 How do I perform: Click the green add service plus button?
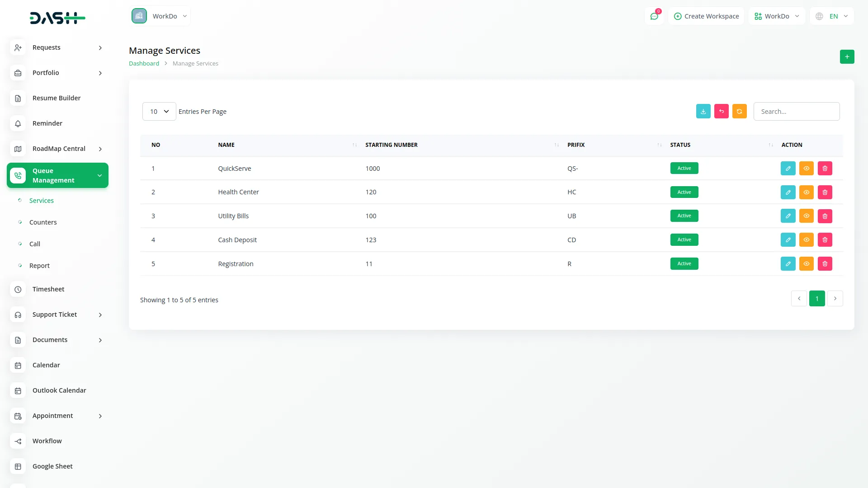pyautogui.click(x=847, y=56)
